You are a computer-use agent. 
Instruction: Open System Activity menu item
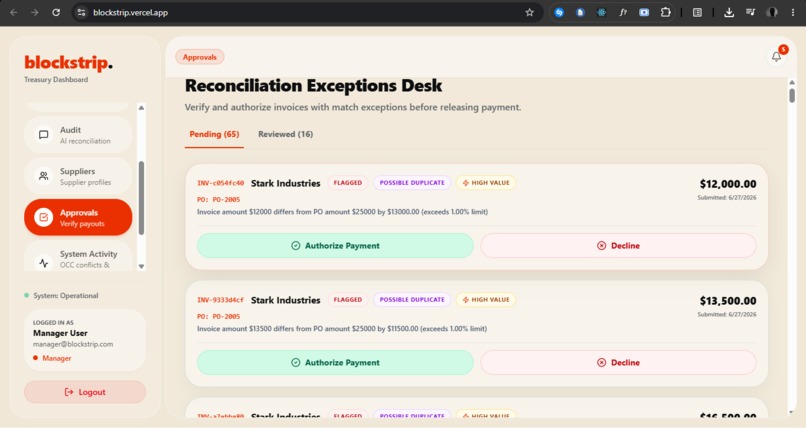pos(78,256)
